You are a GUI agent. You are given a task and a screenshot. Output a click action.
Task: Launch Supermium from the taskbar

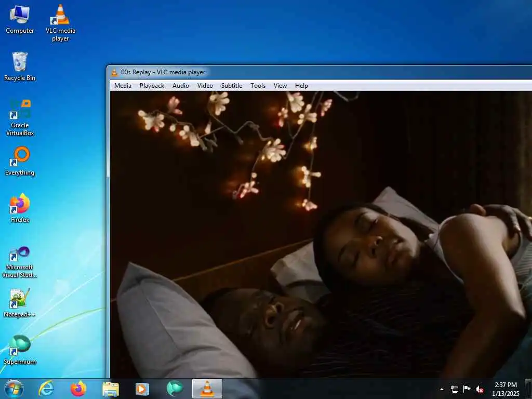(x=175, y=389)
